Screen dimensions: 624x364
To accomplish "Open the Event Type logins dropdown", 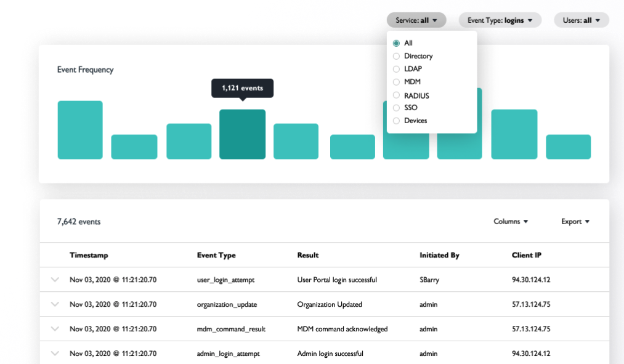I will [500, 20].
